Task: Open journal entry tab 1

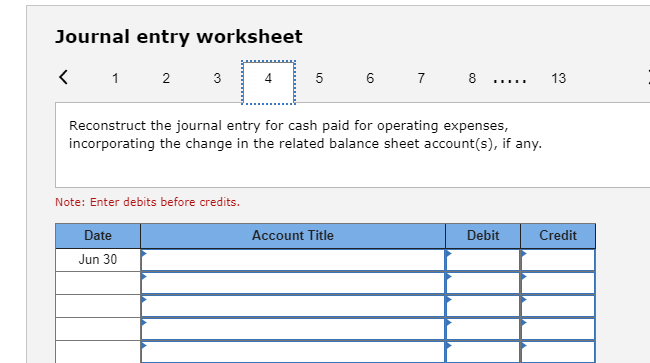Action: pyautogui.click(x=115, y=78)
